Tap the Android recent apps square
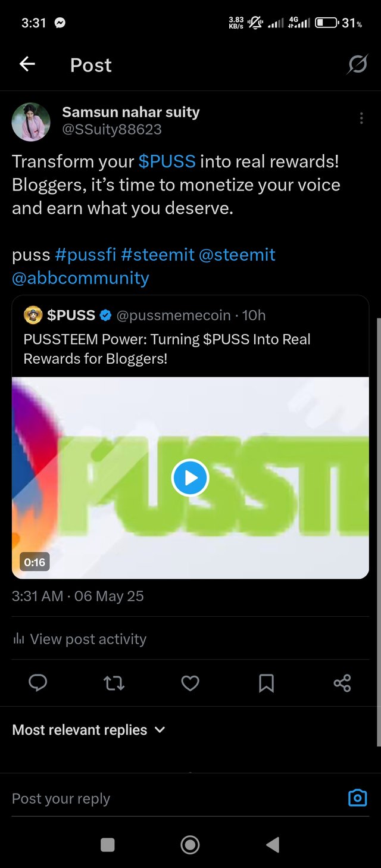 click(x=108, y=844)
